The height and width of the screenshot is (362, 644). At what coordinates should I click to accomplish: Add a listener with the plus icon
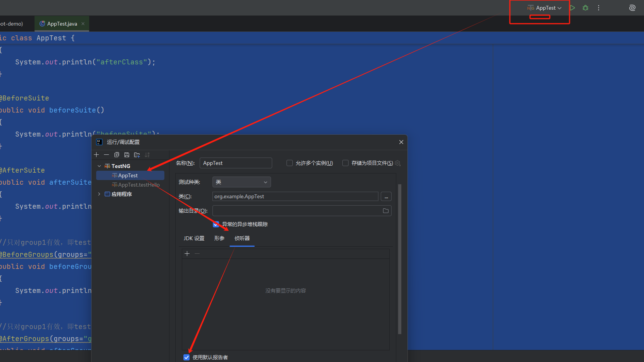[x=187, y=253]
